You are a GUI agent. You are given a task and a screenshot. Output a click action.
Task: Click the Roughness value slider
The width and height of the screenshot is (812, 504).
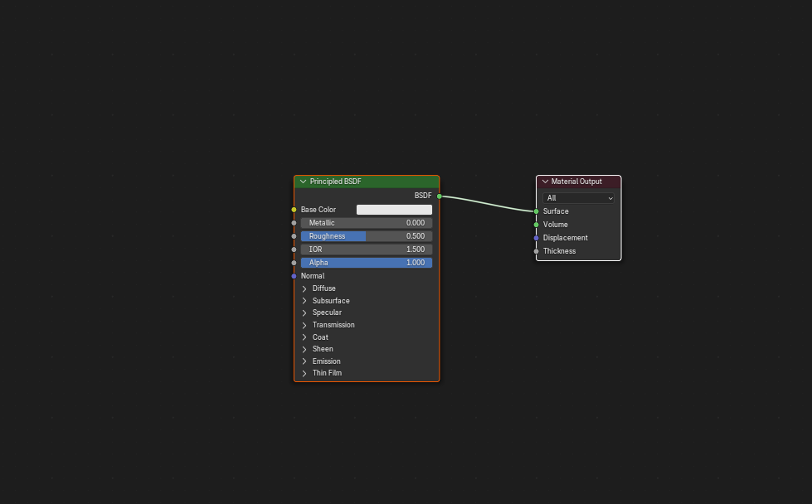[366, 236]
